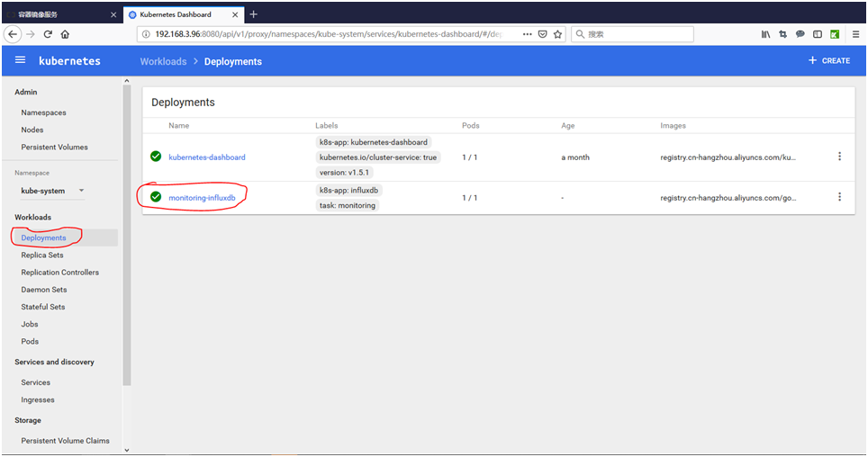Click the green status check for monitoring-influxdb

(x=156, y=197)
